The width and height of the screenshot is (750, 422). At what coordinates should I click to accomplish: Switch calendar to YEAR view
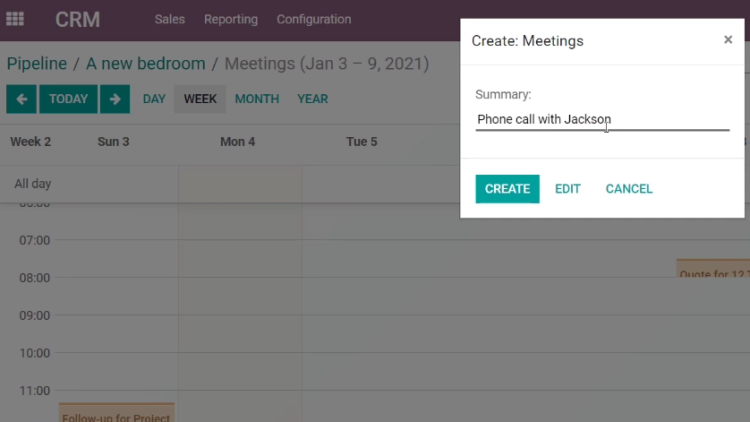click(x=313, y=99)
